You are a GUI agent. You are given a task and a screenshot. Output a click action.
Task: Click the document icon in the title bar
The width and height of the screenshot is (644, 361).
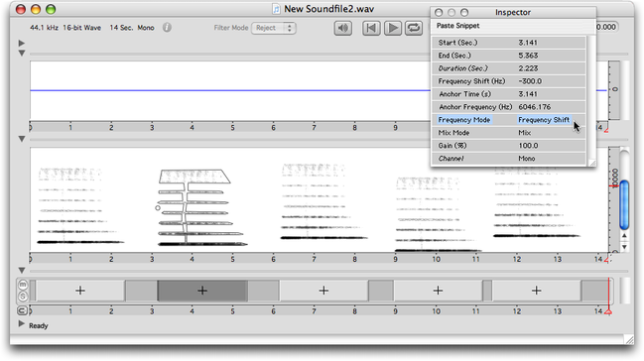click(277, 9)
